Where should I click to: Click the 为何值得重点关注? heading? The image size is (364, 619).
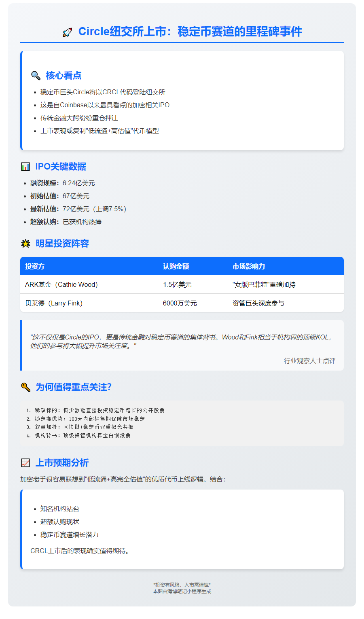click(x=74, y=387)
